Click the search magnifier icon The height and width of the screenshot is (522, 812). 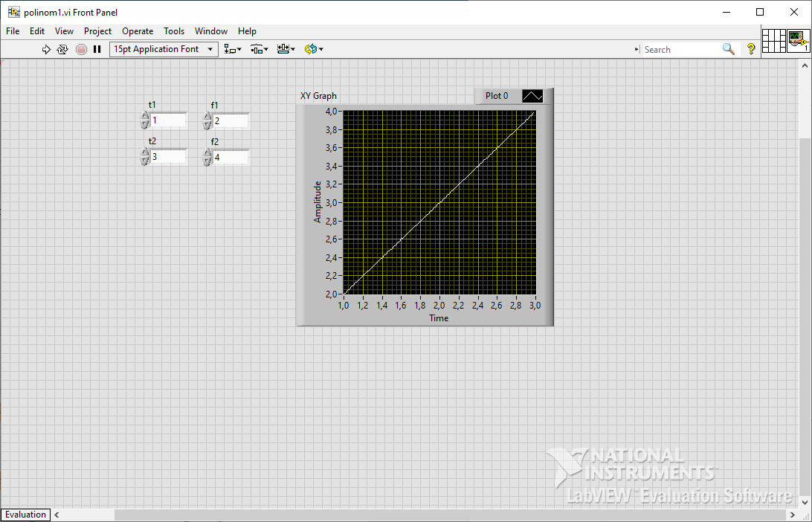pos(728,49)
